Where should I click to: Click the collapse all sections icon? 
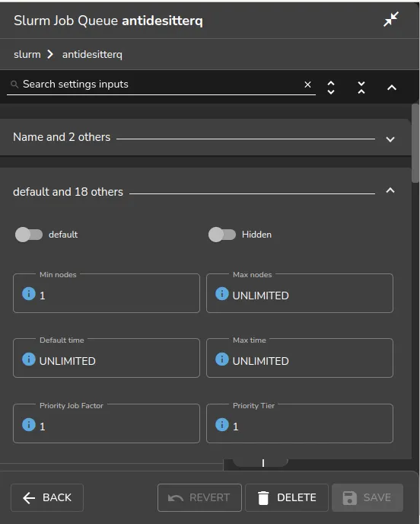361,88
